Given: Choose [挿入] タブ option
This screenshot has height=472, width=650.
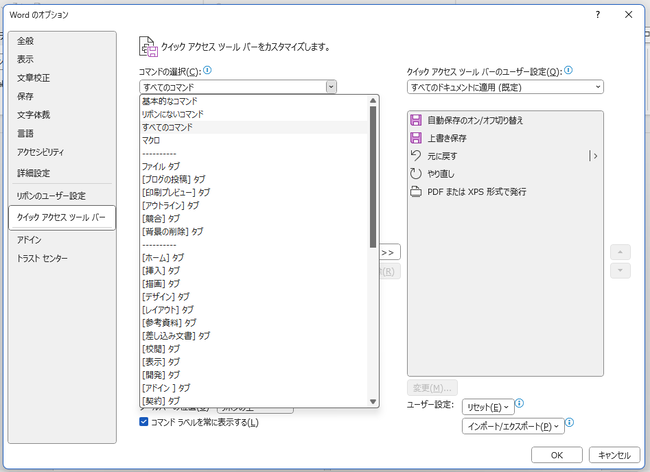Looking at the screenshot, I should click(x=253, y=271).
